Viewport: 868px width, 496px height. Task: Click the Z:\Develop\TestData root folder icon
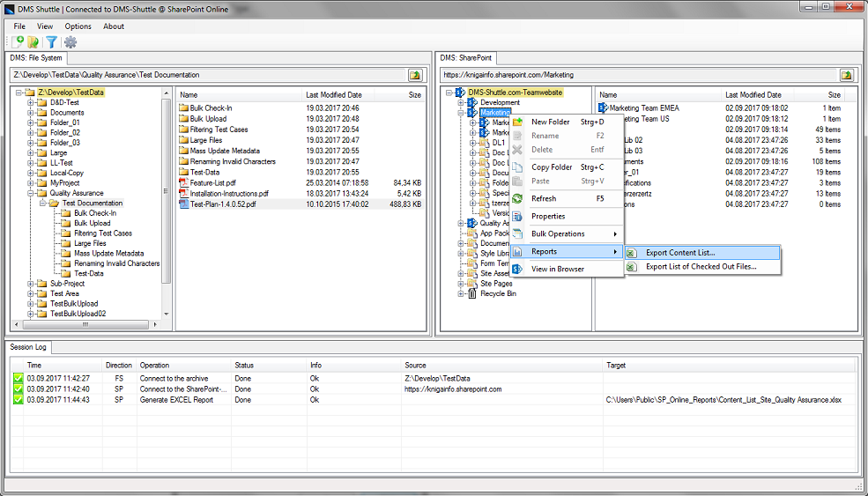(30, 93)
